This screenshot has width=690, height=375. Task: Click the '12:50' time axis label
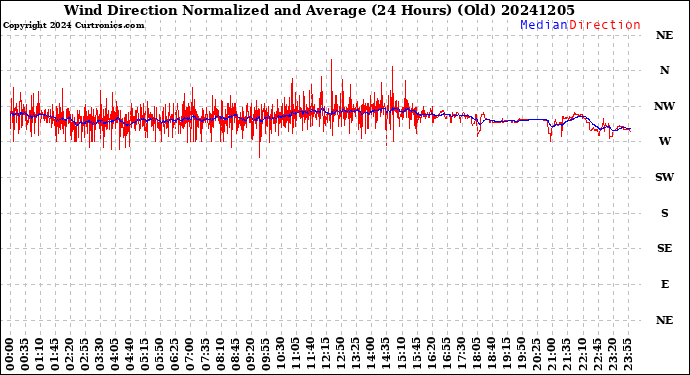[x=340, y=354]
